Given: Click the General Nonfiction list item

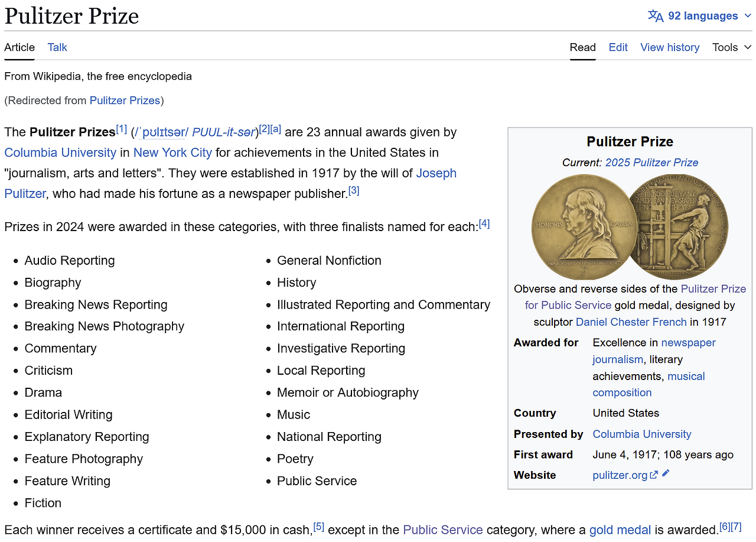Looking at the screenshot, I should click(329, 261).
